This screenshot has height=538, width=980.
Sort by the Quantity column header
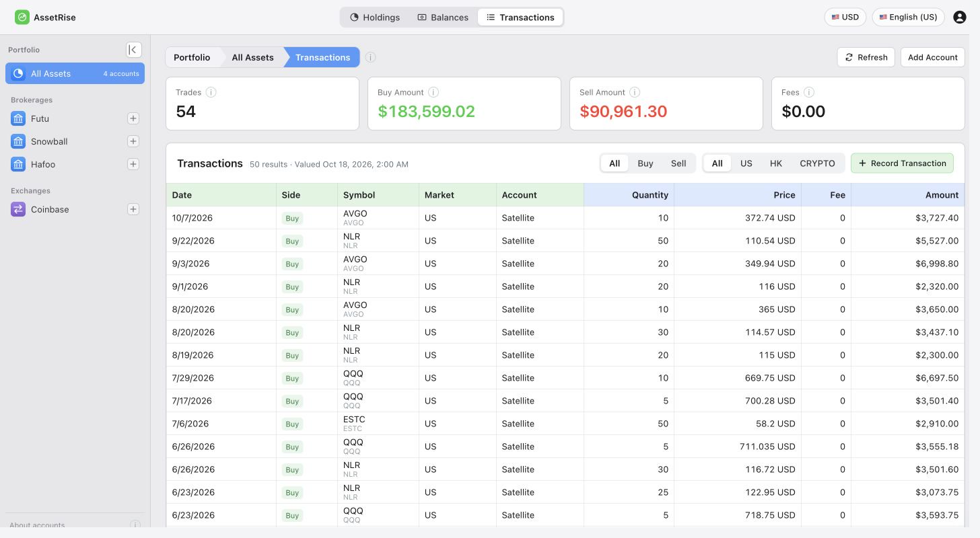pyautogui.click(x=629, y=195)
